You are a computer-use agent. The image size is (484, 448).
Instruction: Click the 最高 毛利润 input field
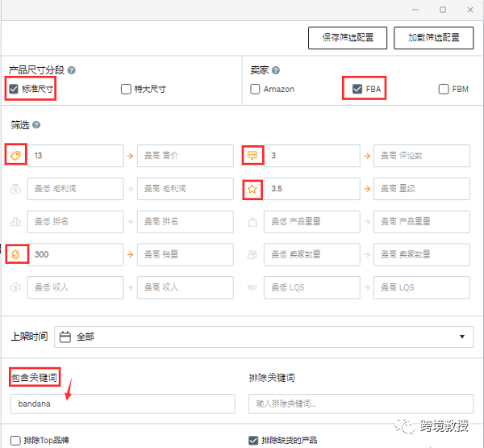tap(186, 189)
